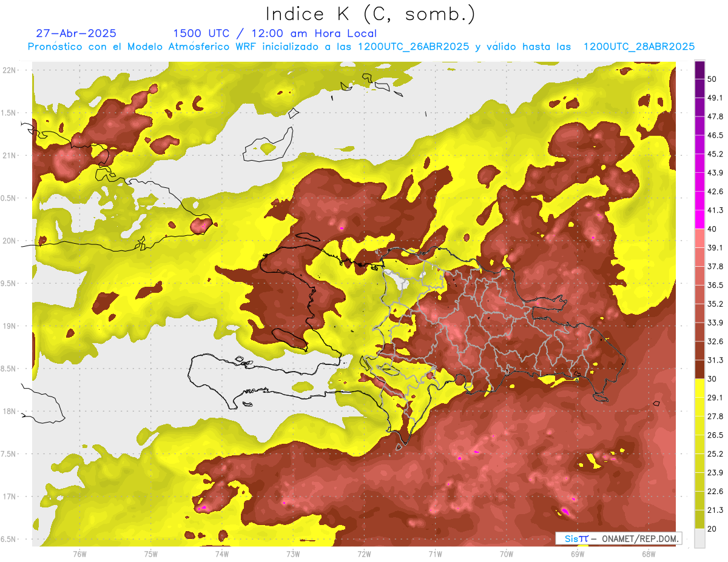Viewport: 728px width, 562px height.
Task: Click the '0.5N' latitude label
Action: coord(9,198)
